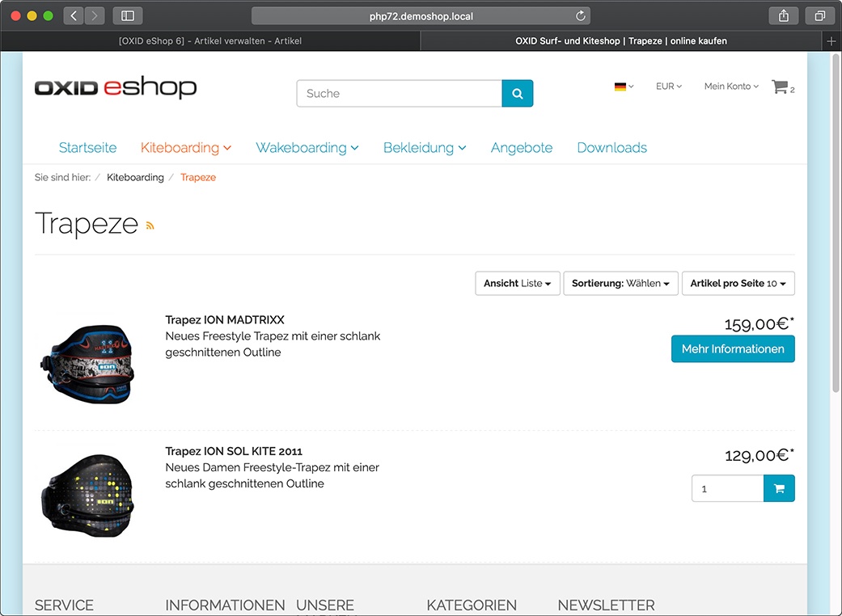Click the Mehr Informationen button
The width and height of the screenshot is (842, 616).
(x=733, y=348)
